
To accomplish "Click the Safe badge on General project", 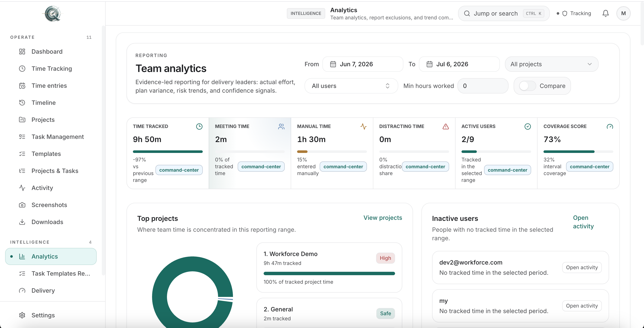I will tap(385, 314).
